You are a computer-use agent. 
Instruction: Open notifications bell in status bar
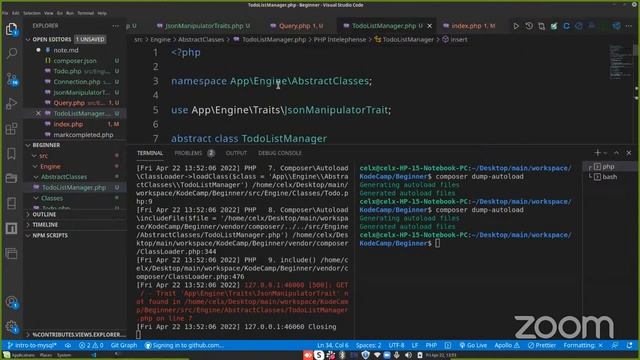click(629, 345)
